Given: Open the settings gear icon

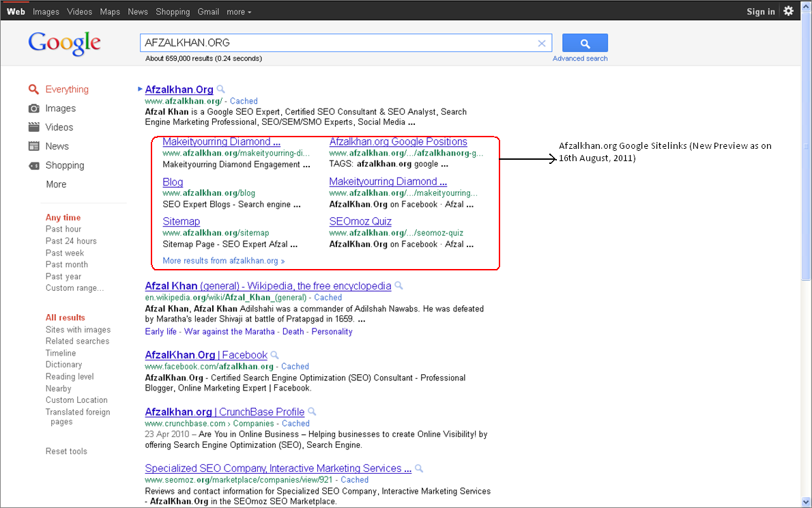Looking at the screenshot, I should click(788, 11).
